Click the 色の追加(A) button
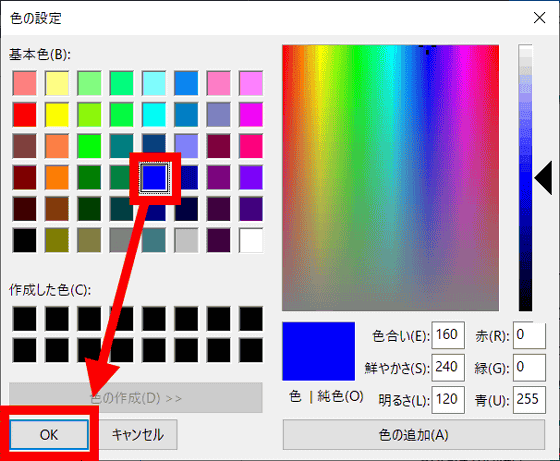560x461 pixels. tap(414, 435)
